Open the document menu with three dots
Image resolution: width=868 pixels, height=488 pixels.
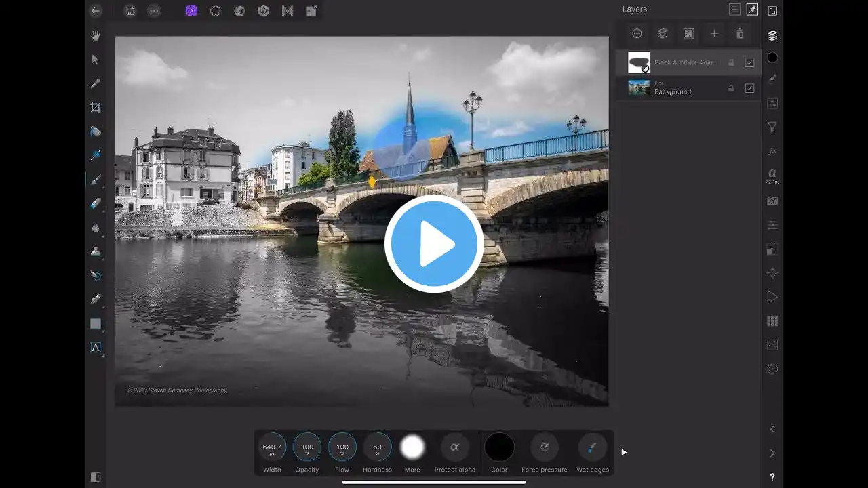click(x=154, y=11)
